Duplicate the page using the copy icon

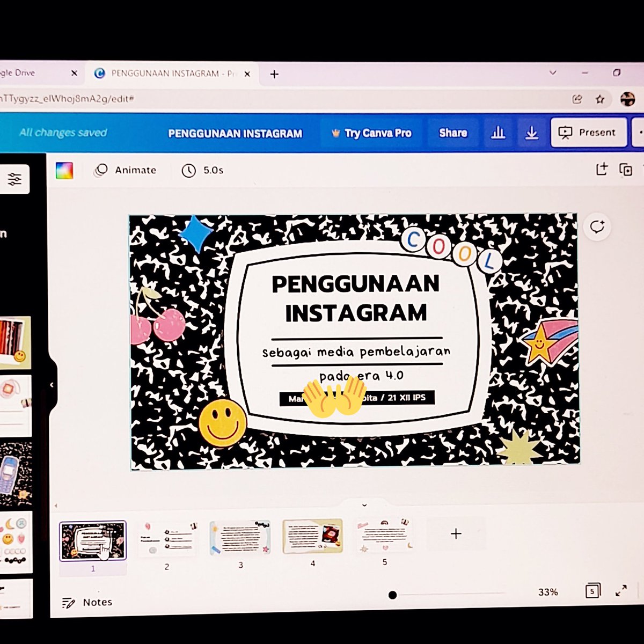pos(626,169)
